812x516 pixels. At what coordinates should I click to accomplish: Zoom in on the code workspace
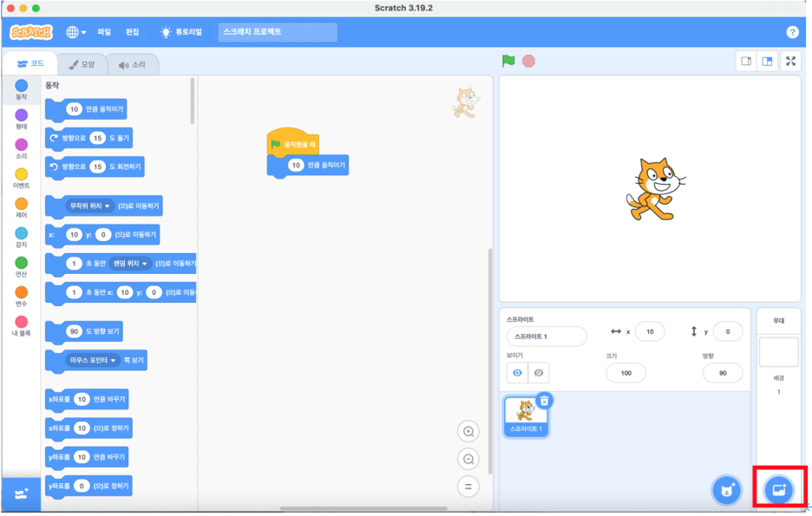click(x=468, y=432)
